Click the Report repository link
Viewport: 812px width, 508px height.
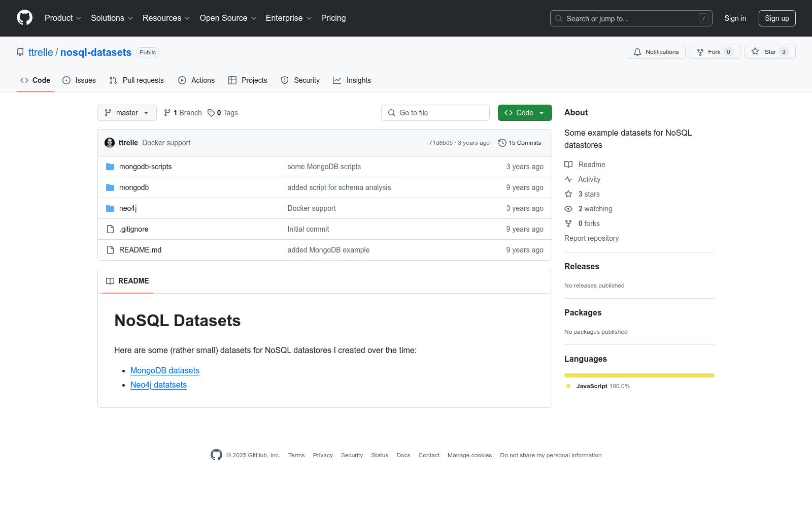click(x=591, y=238)
